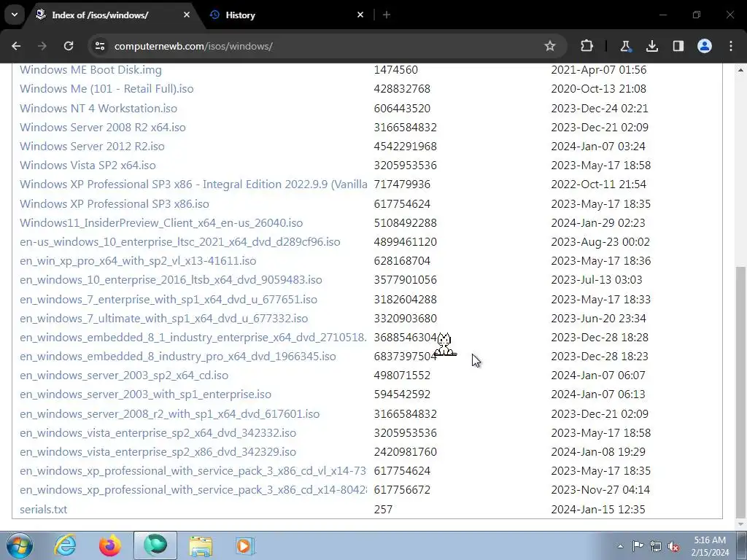Bookmark this page with the star
This screenshot has width=747, height=560.
[550, 46]
